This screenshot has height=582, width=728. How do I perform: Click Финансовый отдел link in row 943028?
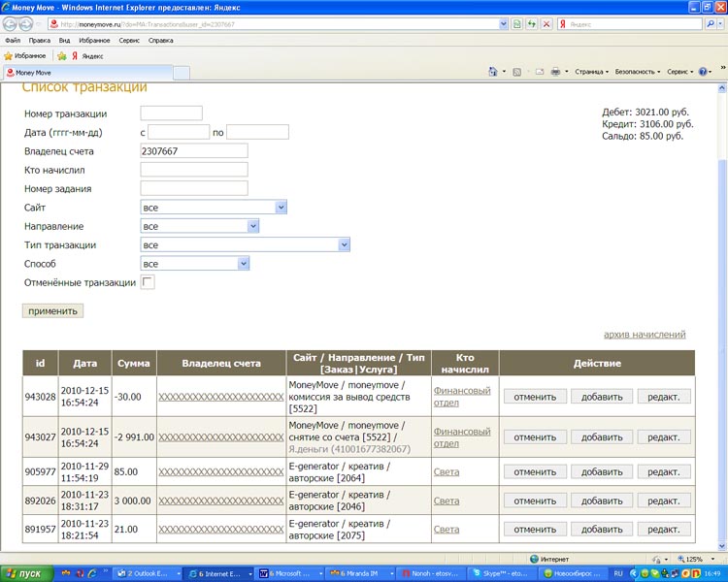click(x=462, y=397)
